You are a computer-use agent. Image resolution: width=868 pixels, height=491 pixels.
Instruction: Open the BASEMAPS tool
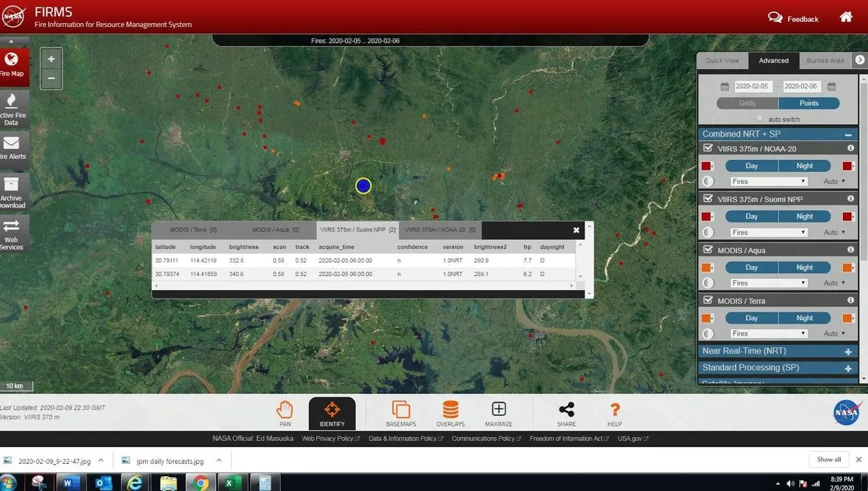[x=401, y=414]
